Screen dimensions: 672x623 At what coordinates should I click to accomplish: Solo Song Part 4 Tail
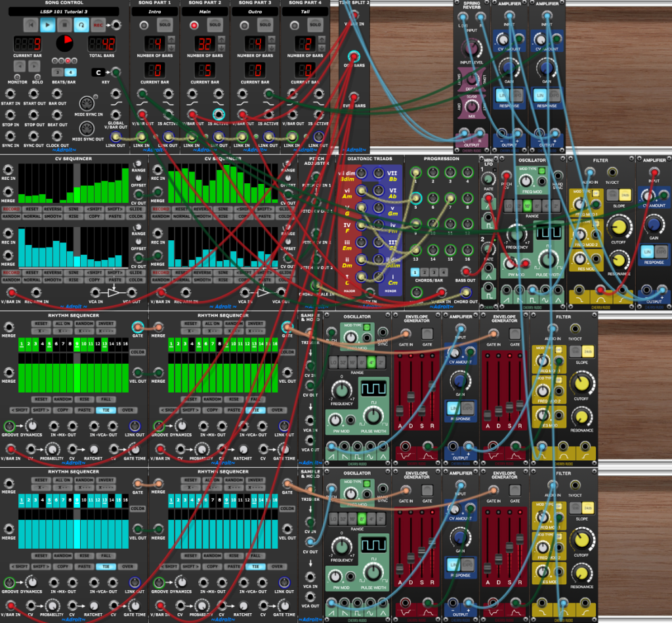[316, 25]
